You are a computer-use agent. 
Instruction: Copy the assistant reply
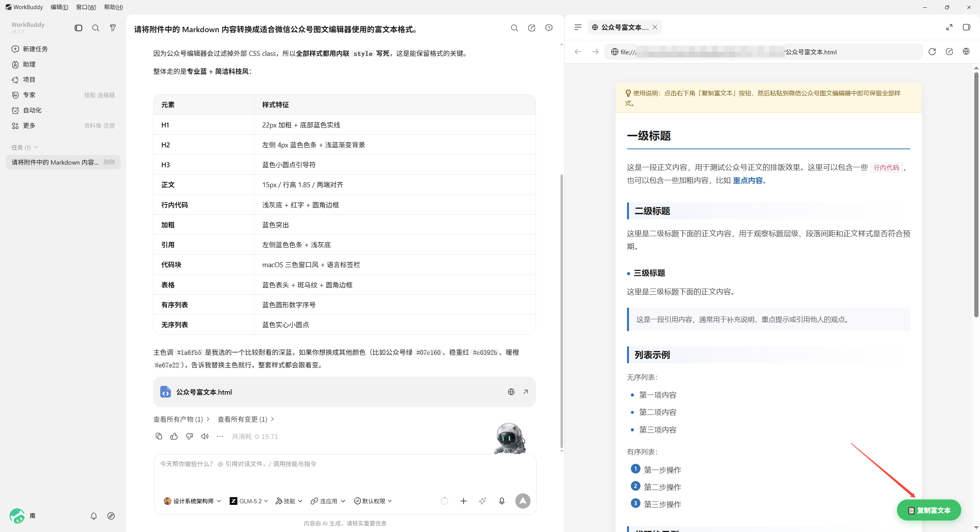159,436
